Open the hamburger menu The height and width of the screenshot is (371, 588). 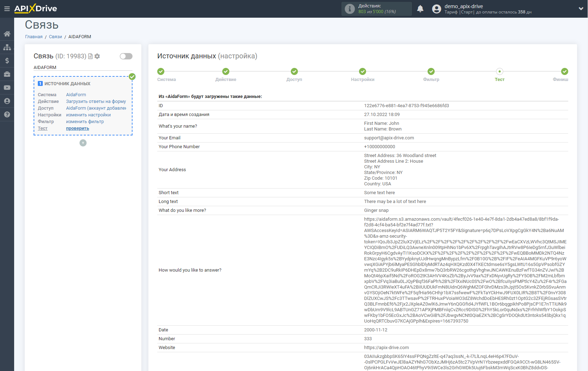tap(7, 8)
